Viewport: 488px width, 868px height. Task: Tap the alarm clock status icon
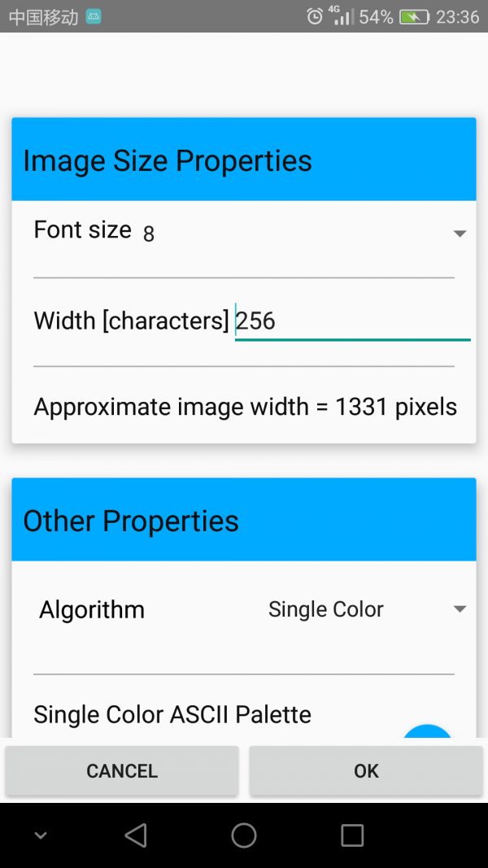[315, 16]
